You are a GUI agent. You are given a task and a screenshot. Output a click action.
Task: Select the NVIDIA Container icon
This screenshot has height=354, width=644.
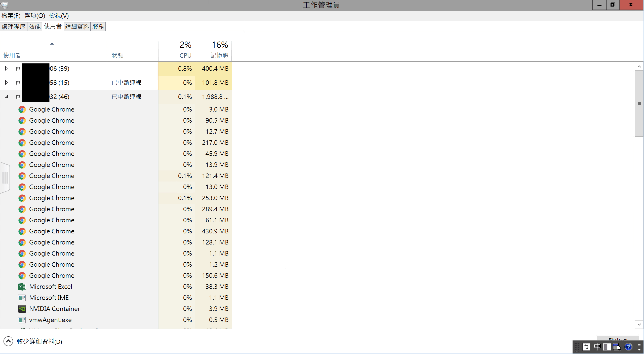[x=22, y=309]
